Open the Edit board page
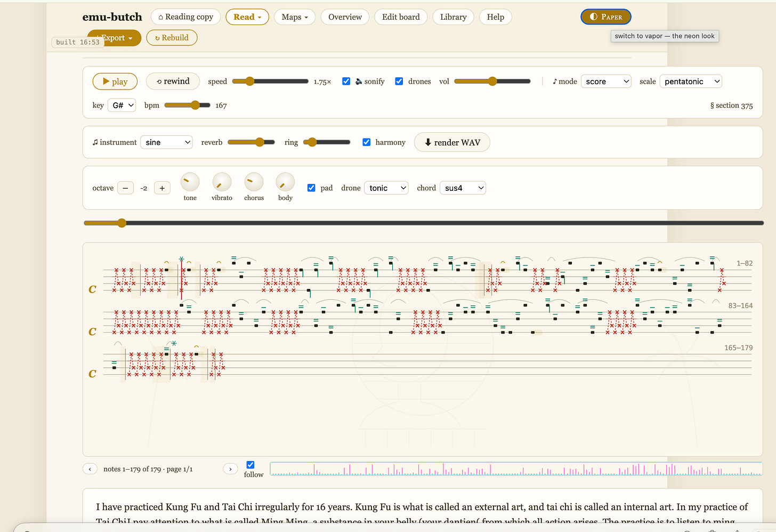This screenshot has height=532, width=776. click(x=401, y=17)
